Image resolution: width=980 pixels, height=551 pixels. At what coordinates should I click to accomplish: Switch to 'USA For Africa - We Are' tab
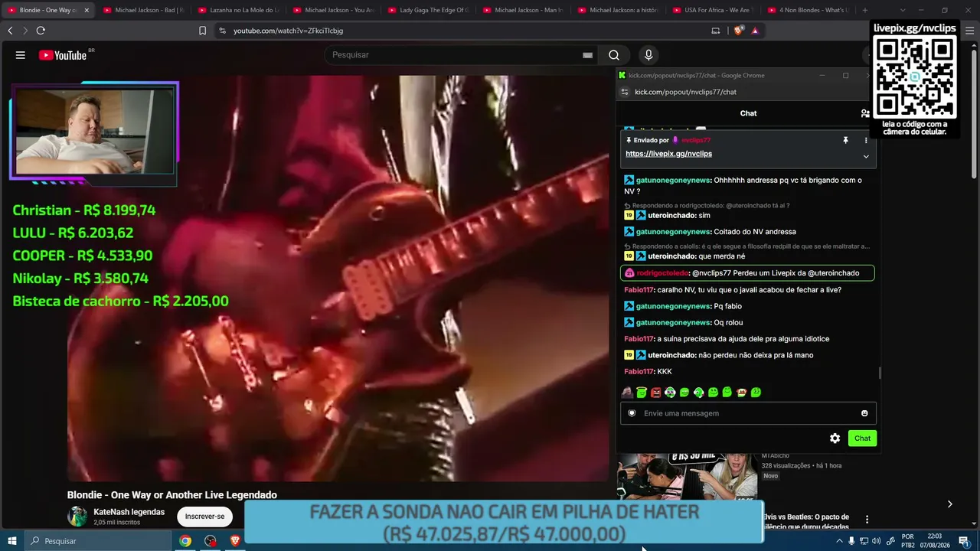click(712, 10)
